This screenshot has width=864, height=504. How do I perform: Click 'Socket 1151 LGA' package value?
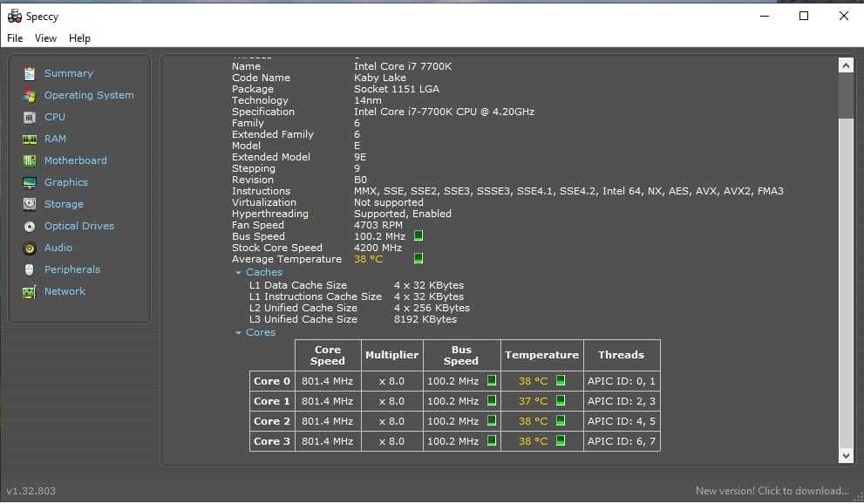[x=397, y=89]
